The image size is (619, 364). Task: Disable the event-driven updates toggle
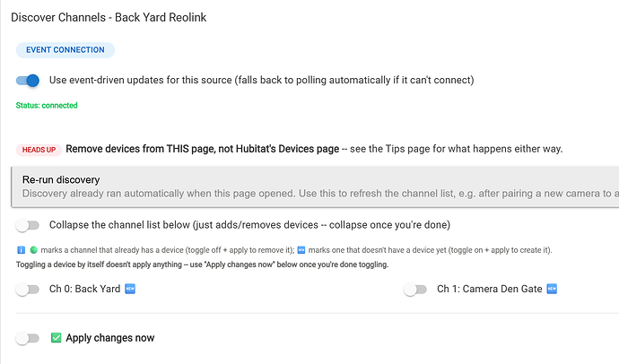click(28, 81)
